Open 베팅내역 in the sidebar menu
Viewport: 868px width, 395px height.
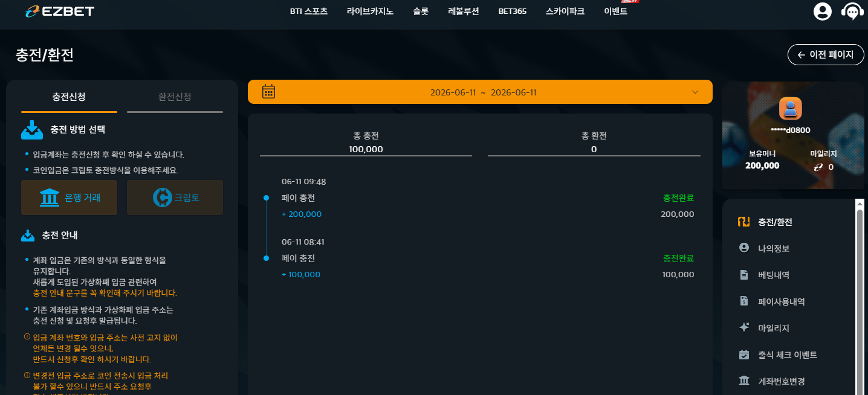(x=774, y=275)
